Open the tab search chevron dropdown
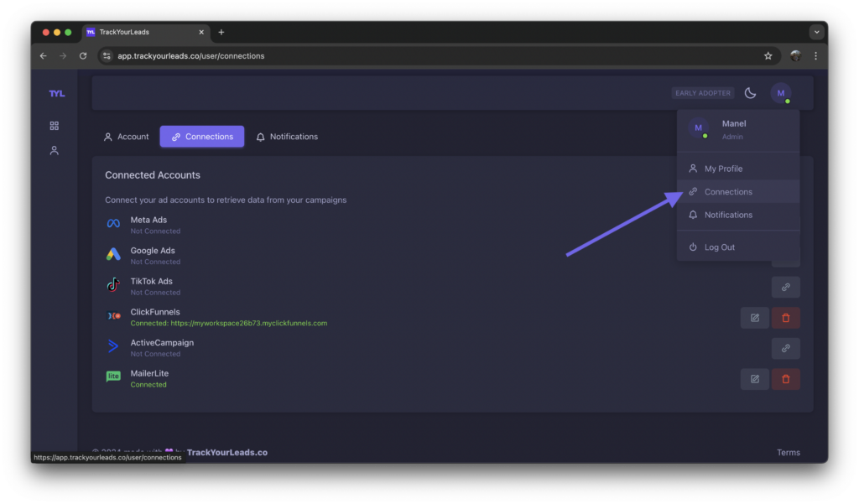This screenshot has height=504, width=859. point(817,33)
